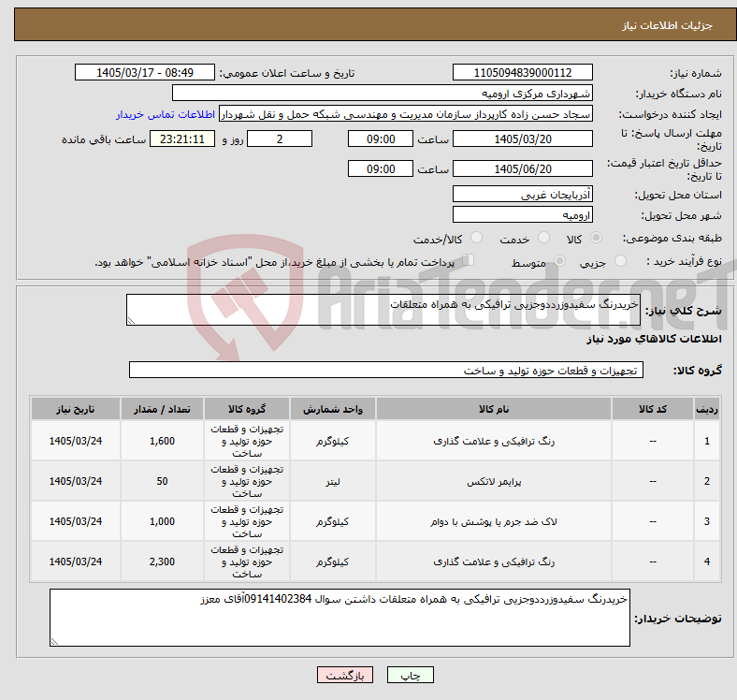This screenshot has height=700, width=737.
Task: Click the توضیحات خریدار notes textarea
Action: 340,618
